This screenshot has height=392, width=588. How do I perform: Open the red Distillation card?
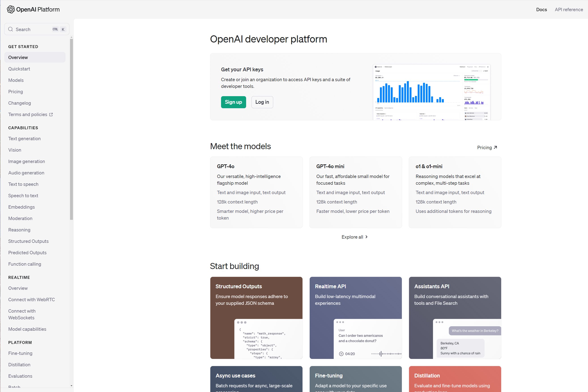[x=455, y=379]
